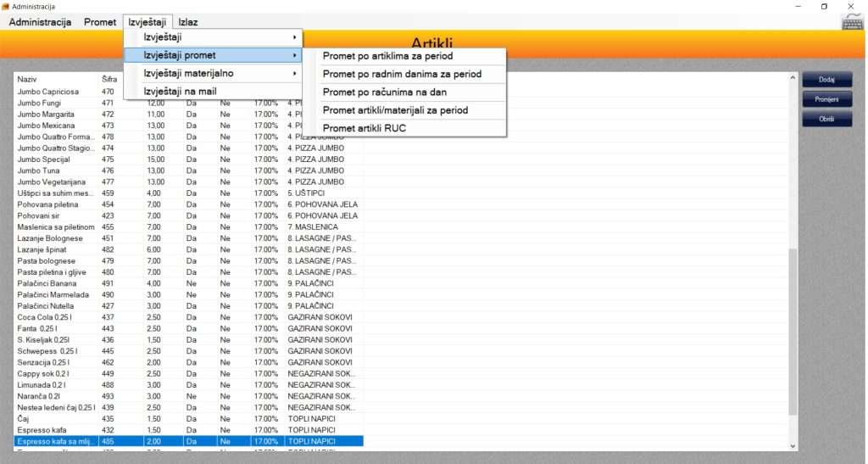Viewport: 868px width, 464px height.
Task: Select the Limunada 0,2 l row
Action: point(188,385)
